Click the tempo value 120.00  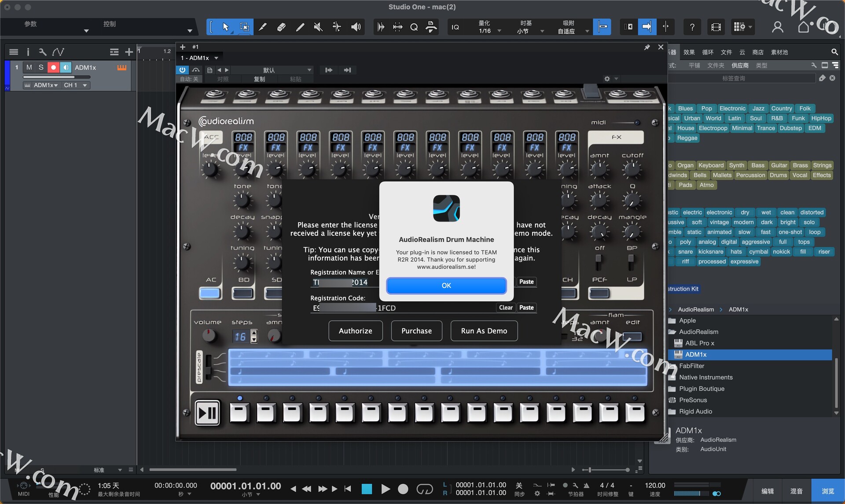pyautogui.click(x=655, y=485)
